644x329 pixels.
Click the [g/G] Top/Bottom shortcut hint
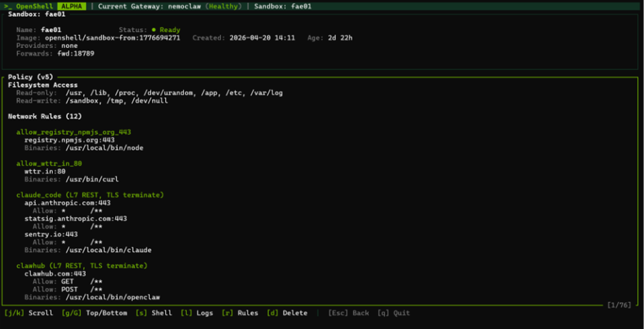[94, 313]
